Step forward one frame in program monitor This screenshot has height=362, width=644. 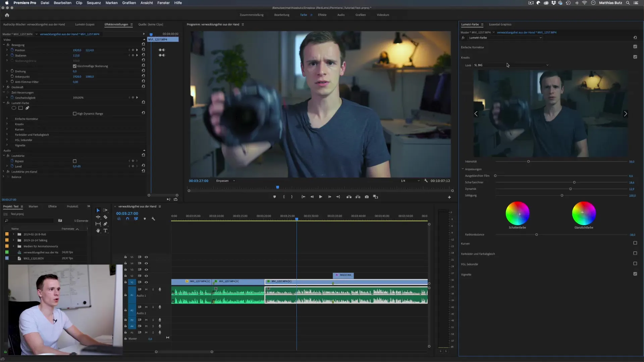pos(329,197)
